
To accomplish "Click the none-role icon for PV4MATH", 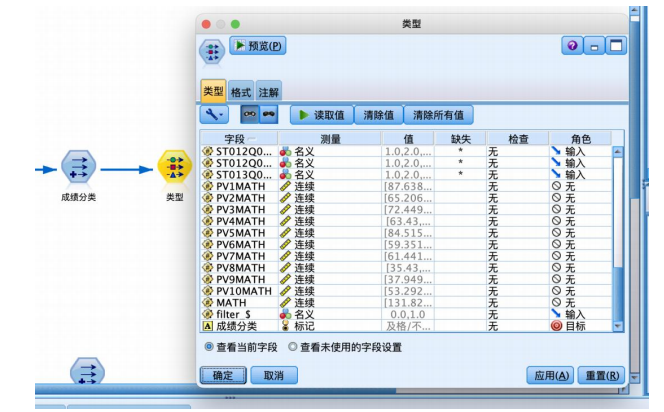I will point(556,221).
